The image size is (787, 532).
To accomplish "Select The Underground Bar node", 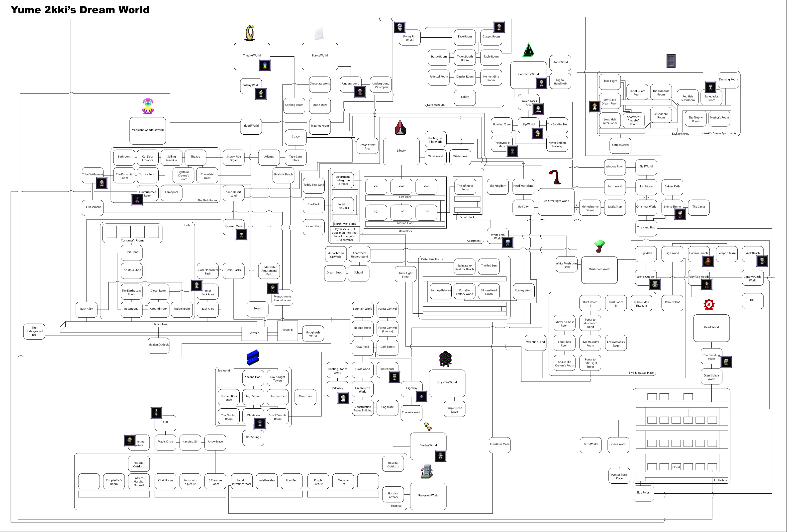I will [34, 332].
